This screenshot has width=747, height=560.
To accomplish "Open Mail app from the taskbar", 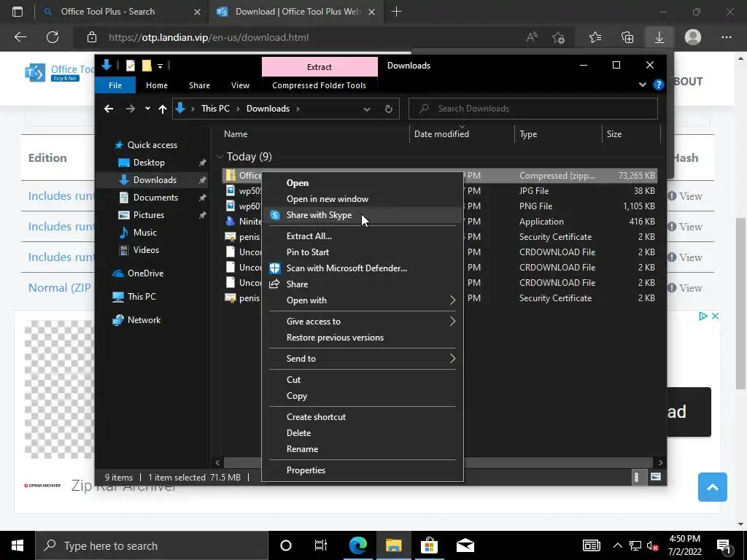I will click(465, 545).
